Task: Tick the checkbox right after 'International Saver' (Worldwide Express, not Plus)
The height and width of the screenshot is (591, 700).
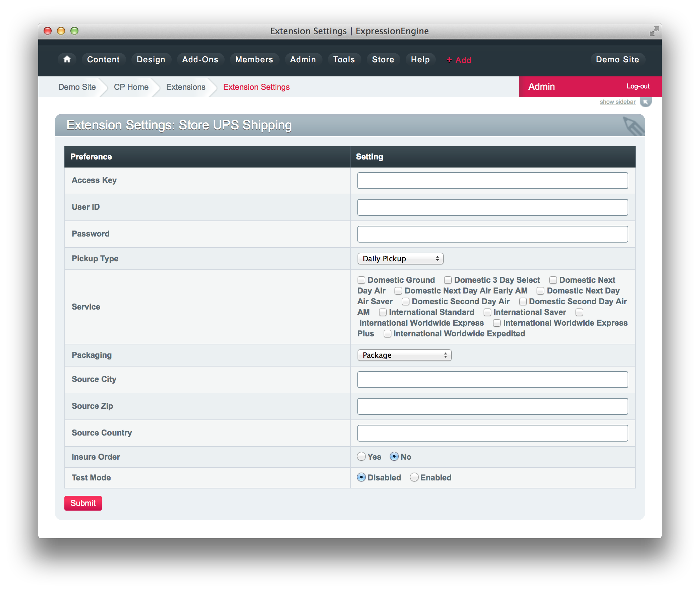Action: tap(579, 312)
